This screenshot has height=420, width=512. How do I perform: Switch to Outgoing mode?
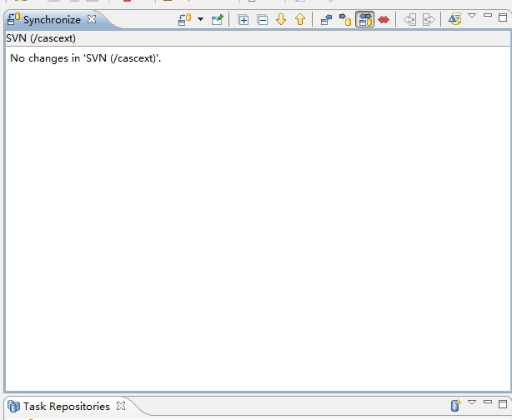coord(345,19)
